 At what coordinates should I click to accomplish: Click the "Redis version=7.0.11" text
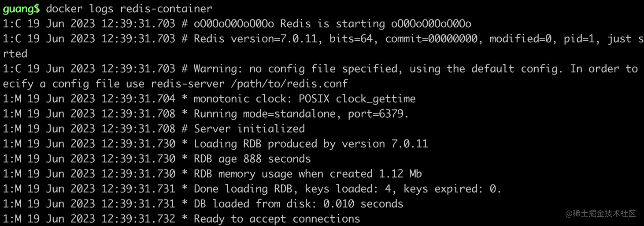(x=255, y=39)
